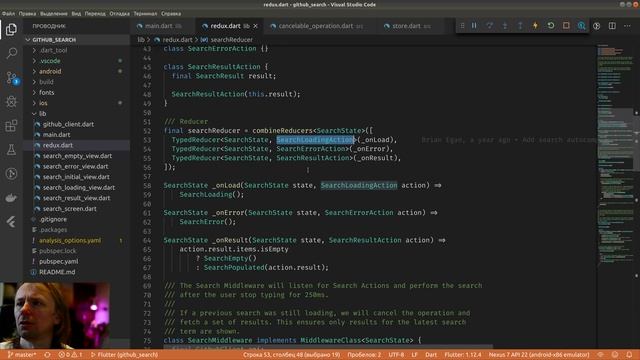The width and height of the screenshot is (640, 360).
Task: Open the Вид menu
Action: point(76,13)
